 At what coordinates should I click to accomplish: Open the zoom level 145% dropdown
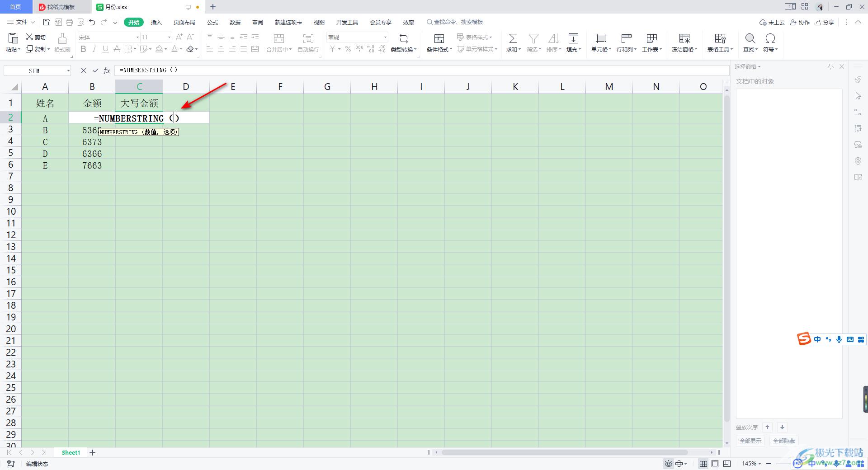click(751, 464)
